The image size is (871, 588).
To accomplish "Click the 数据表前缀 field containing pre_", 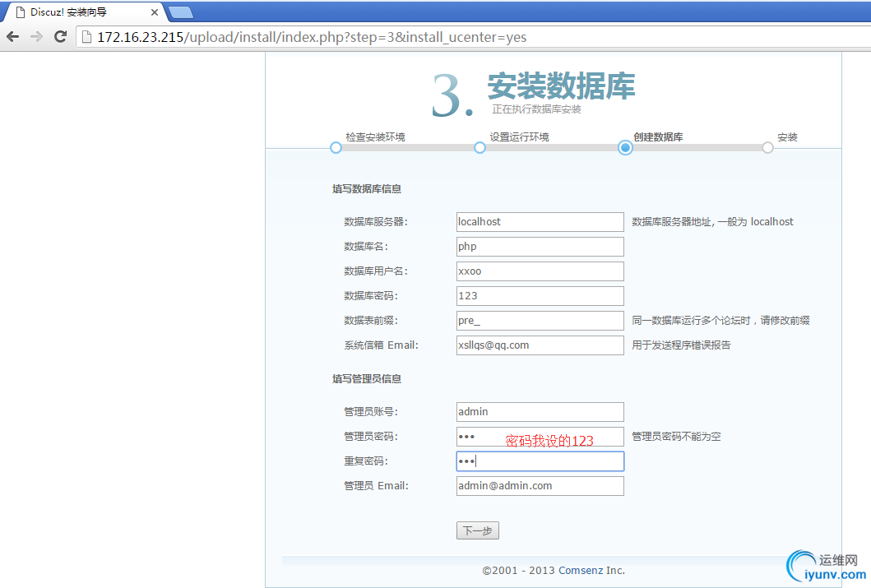I will [x=540, y=321].
